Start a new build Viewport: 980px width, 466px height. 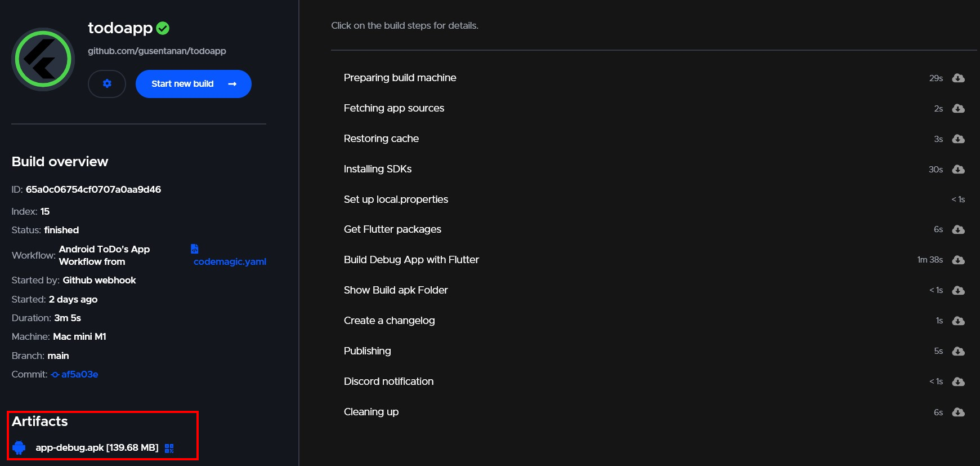pos(194,84)
